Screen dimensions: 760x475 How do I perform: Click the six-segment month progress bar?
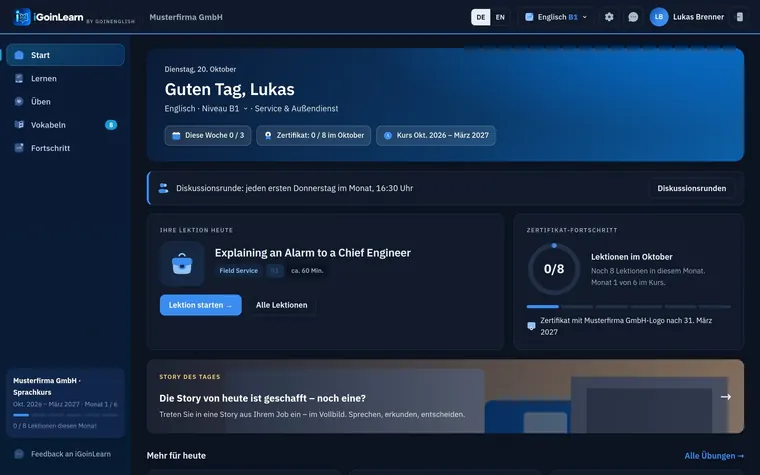[x=629, y=307]
